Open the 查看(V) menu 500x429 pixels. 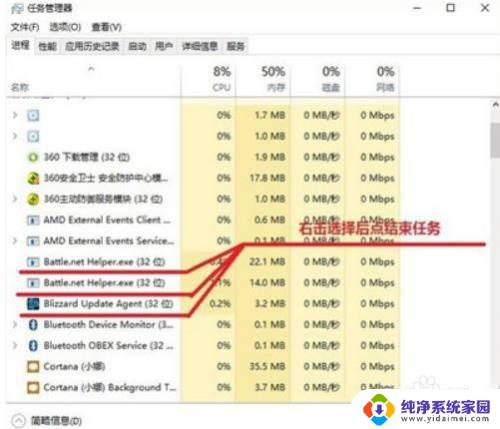pyautogui.click(x=106, y=27)
